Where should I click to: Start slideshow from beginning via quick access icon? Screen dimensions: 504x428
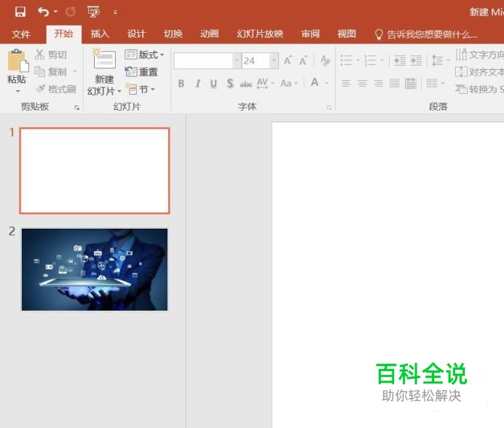(93, 12)
